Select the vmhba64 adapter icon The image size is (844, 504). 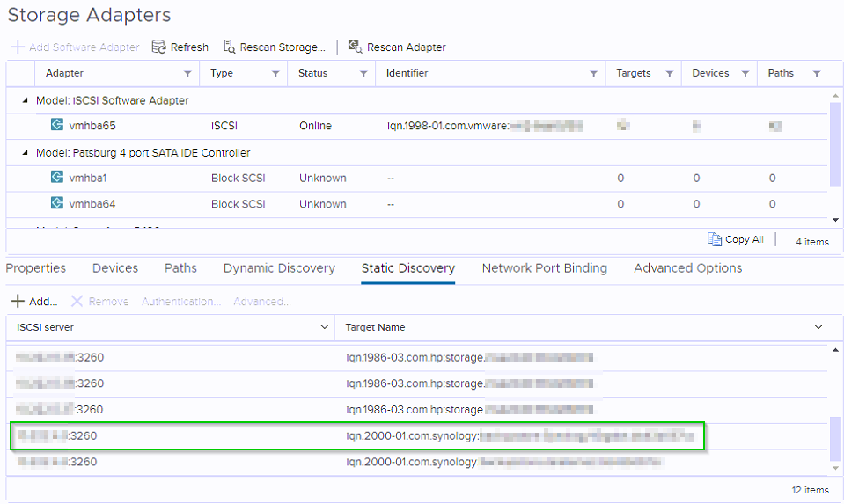[57, 204]
